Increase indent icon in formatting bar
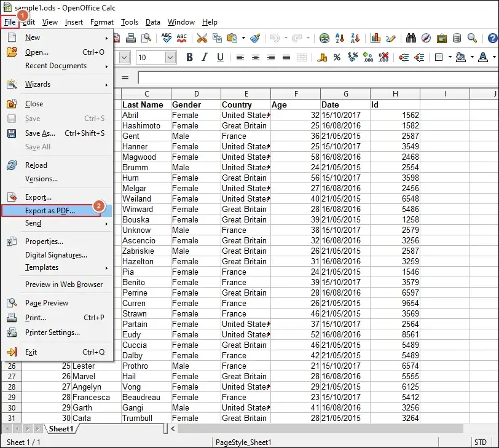The height and width of the screenshot is (448, 499). [x=419, y=57]
